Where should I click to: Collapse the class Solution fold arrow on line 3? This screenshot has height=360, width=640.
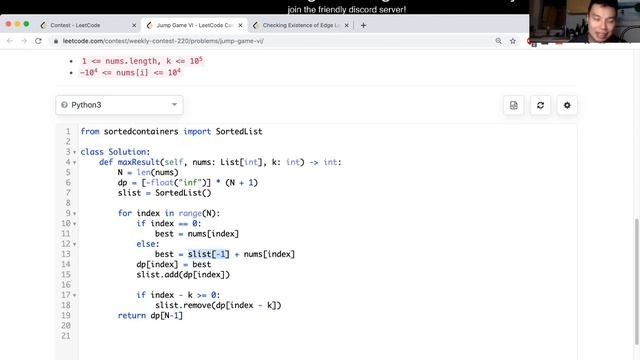point(74,152)
